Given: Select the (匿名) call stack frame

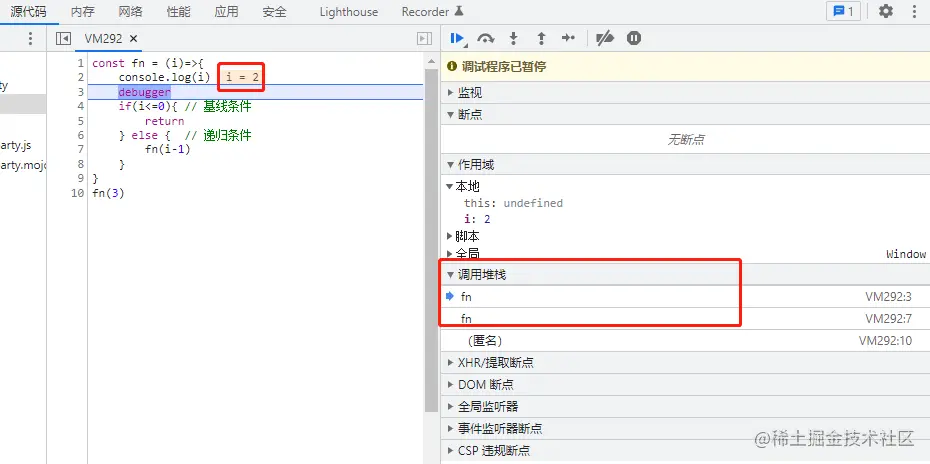Looking at the screenshot, I should 686,341.
